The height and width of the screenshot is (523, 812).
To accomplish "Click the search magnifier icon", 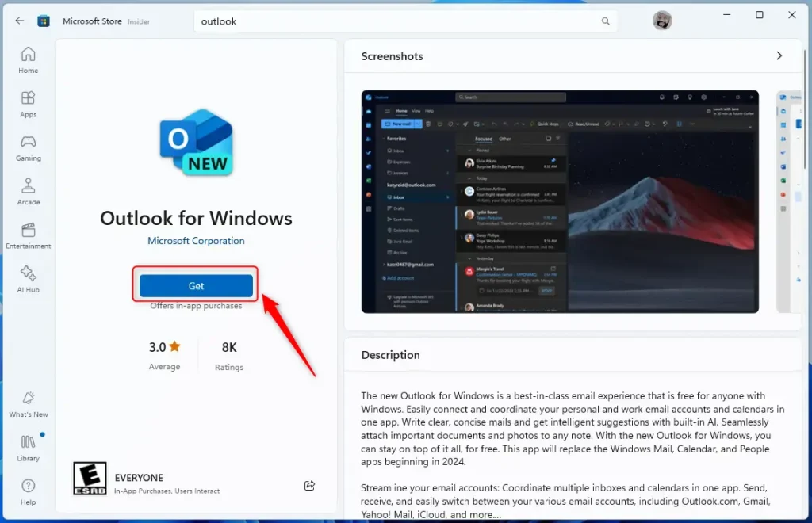I will (605, 21).
